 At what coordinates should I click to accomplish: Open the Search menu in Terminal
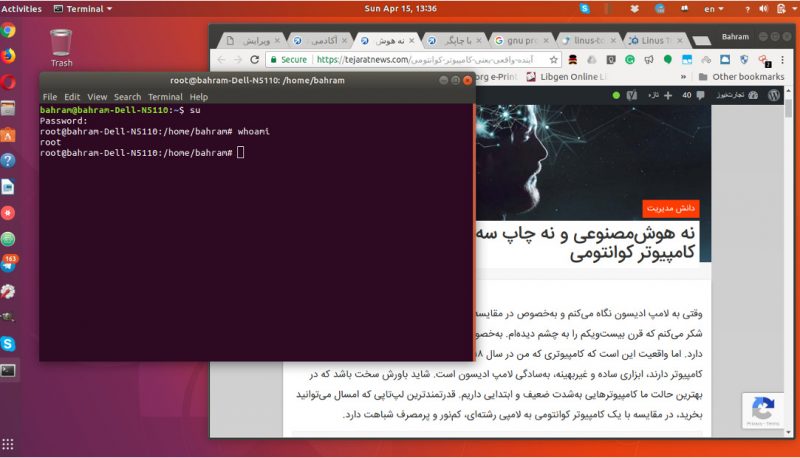click(127, 97)
